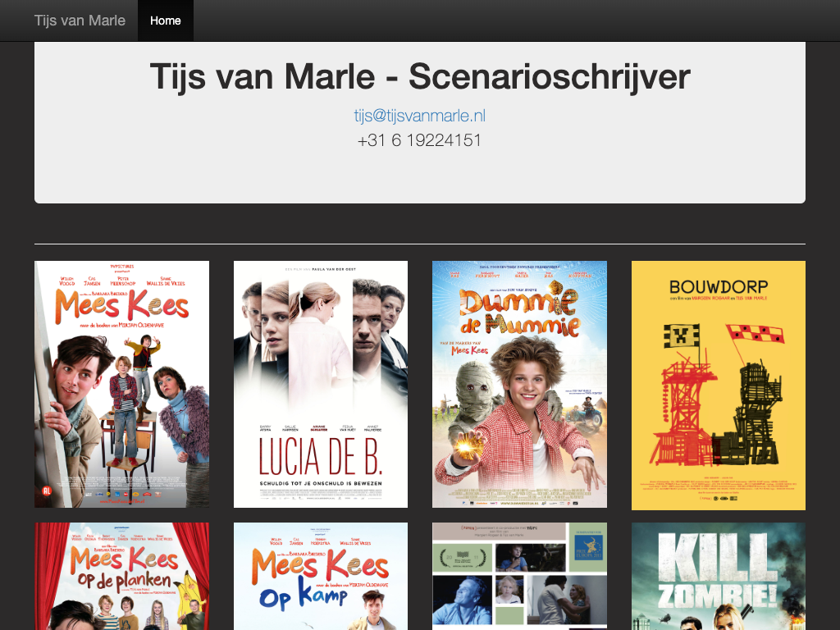This screenshot has width=840, height=630.
Task: Open the Home navigation tab
Action: tap(165, 21)
